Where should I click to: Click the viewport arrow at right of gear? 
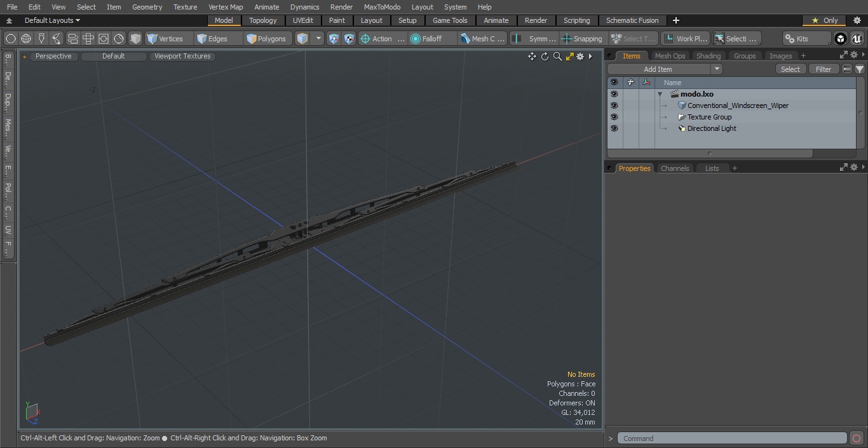click(x=590, y=57)
